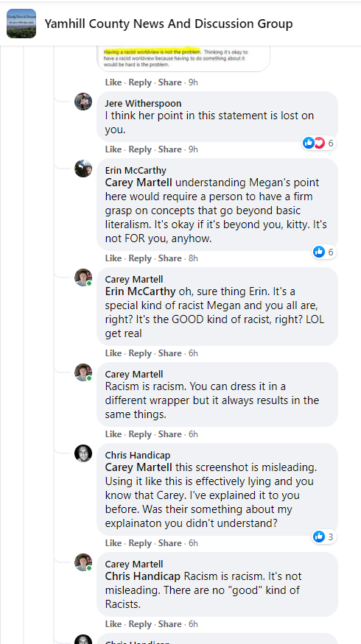This screenshot has height=644, width=361.
Task: Open Chris Handicap's author name link
Action: click(138, 456)
